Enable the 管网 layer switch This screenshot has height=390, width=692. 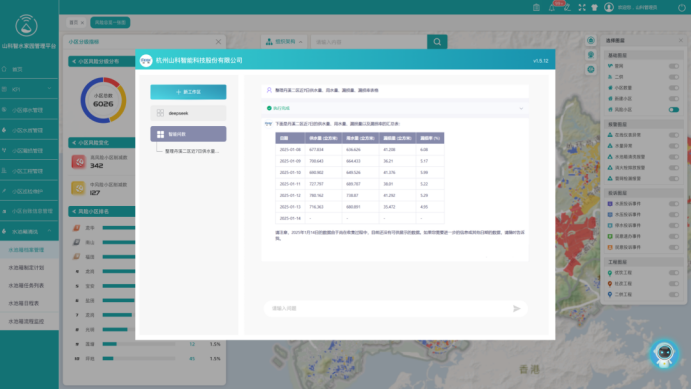pyautogui.click(x=673, y=66)
